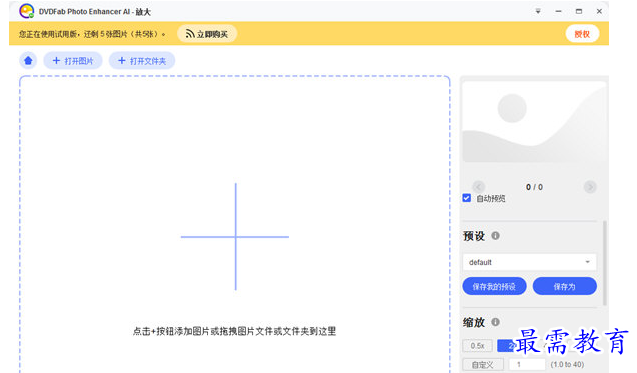Image resolution: width=637 pixels, height=373 pixels.
Task: Select the 自定义 scale option
Action: click(x=483, y=364)
